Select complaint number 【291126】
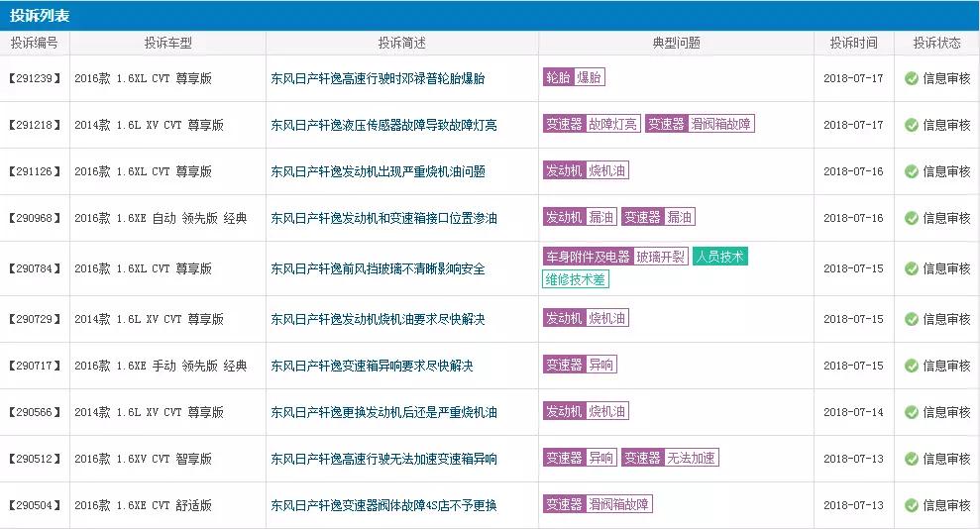Screen dimensions: 980x529 pyautogui.click(x=35, y=171)
